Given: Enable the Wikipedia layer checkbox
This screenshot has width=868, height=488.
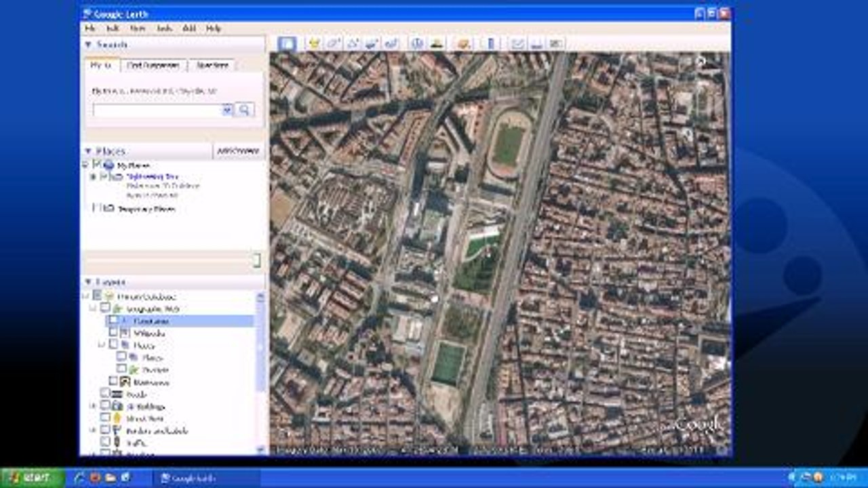Looking at the screenshot, I should 113,333.
